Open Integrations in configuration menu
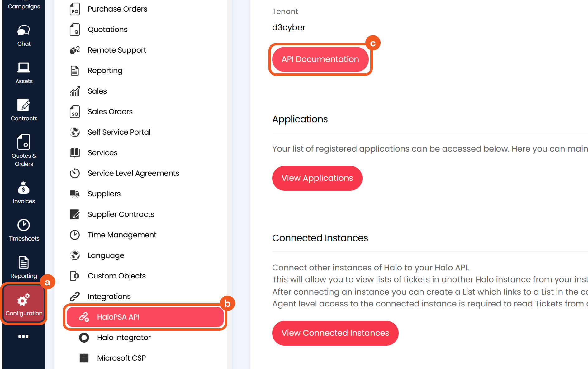Screen dimensions: 588x369 (x=109, y=296)
